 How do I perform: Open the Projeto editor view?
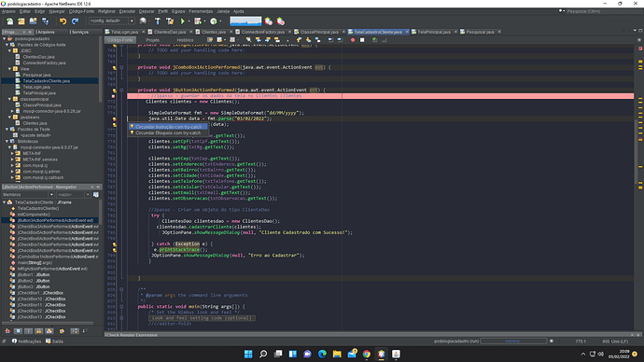152,40
